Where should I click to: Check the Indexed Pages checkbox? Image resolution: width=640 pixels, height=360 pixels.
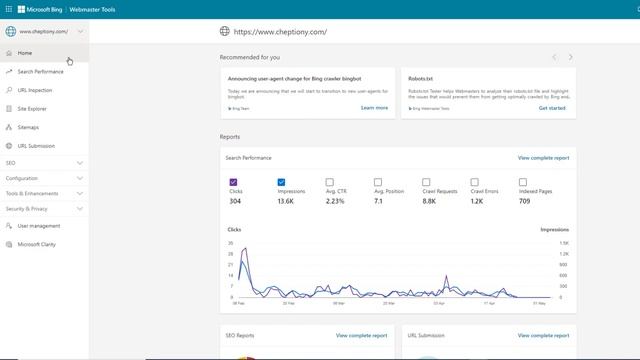[x=523, y=182]
